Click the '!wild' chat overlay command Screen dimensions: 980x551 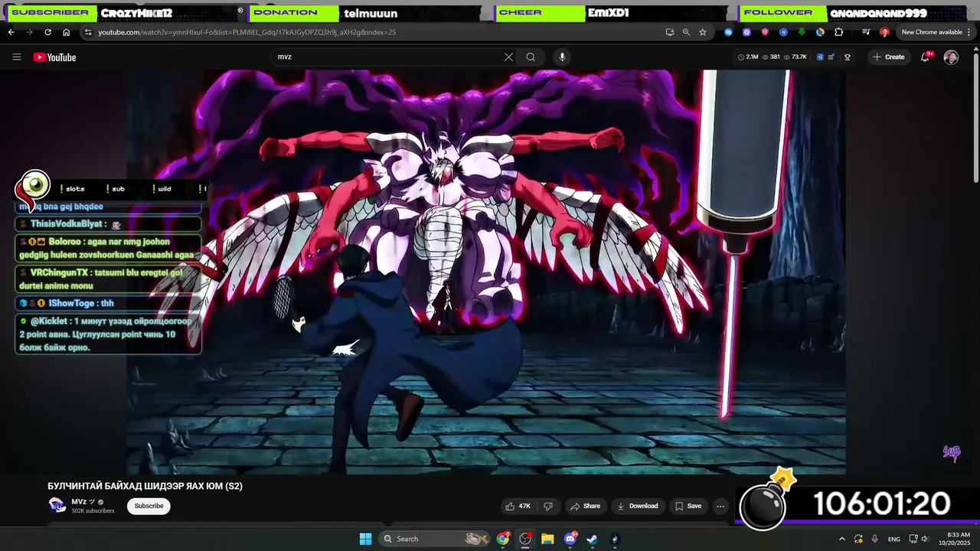[x=162, y=189]
